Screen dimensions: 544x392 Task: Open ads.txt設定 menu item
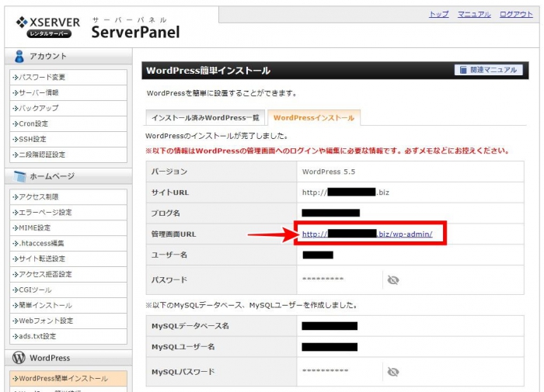click(x=68, y=336)
